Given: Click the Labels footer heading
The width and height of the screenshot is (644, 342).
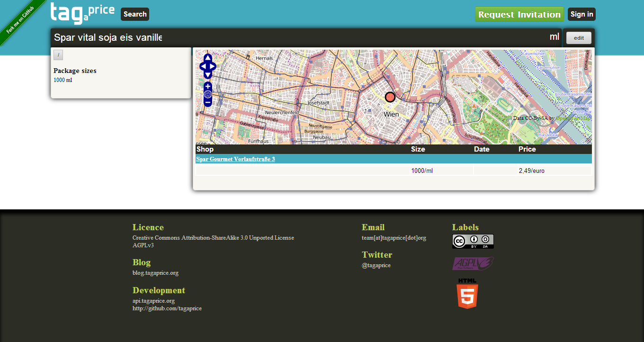Looking at the screenshot, I should tap(465, 227).
